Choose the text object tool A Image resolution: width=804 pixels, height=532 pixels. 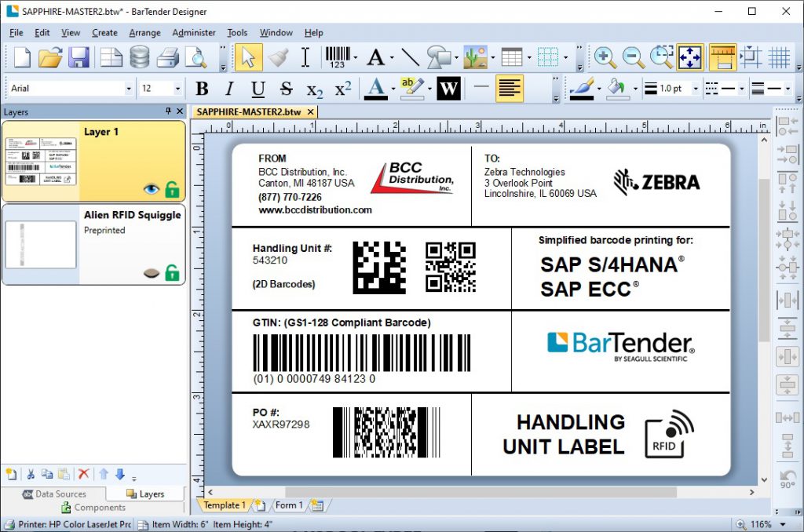click(376, 57)
